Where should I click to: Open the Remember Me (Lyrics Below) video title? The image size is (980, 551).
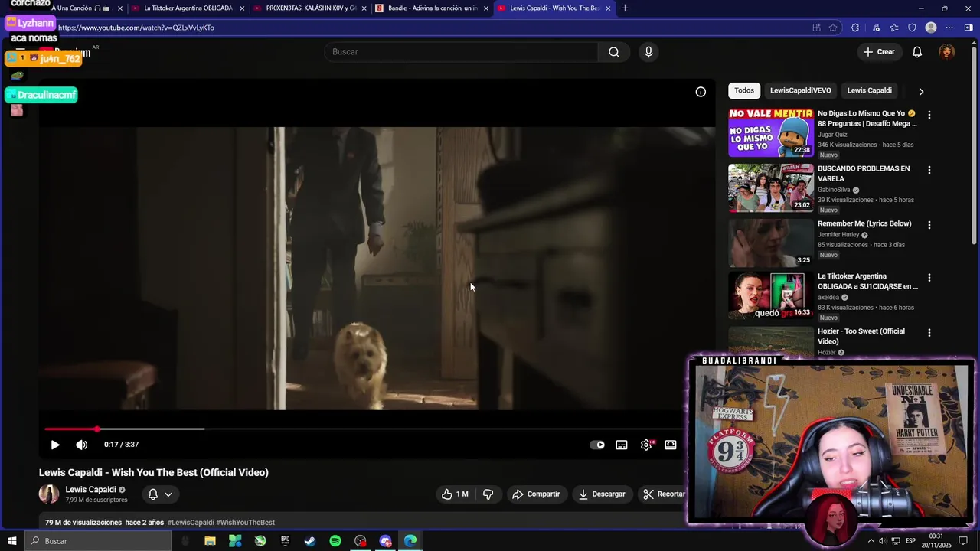tap(864, 223)
